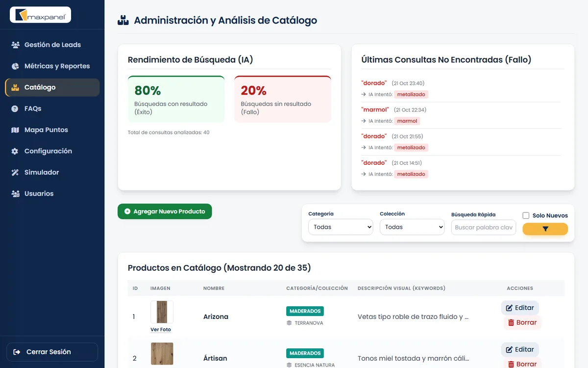Click the layers icon next to ESENCIA NATURA
The width and height of the screenshot is (588, 368).
point(289,365)
